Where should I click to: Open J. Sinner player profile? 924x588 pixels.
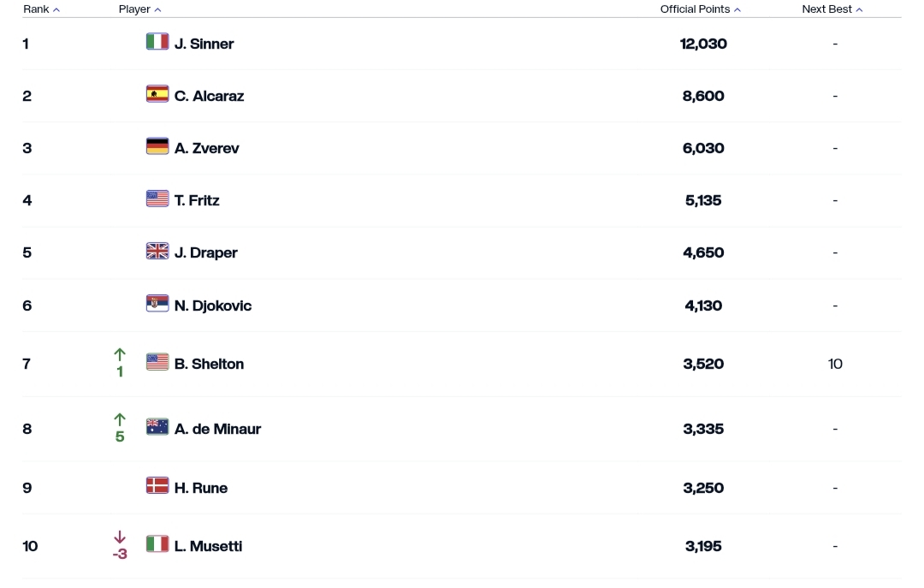(x=204, y=44)
